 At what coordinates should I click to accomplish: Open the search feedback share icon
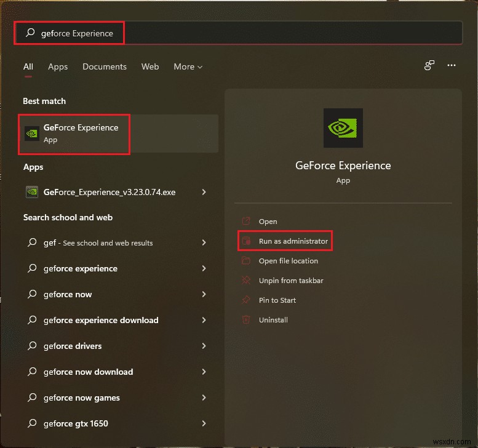click(429, 66)
